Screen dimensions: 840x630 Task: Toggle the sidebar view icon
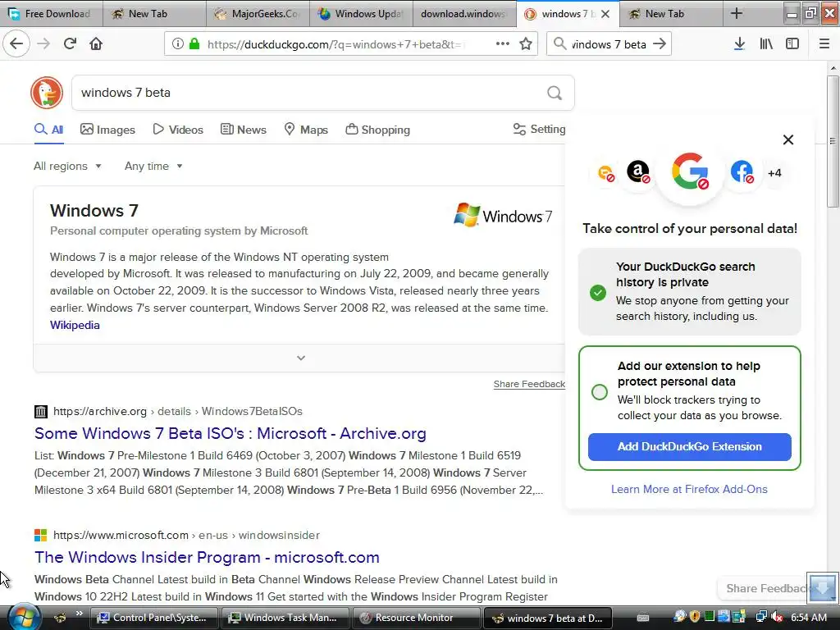[792, 44]
